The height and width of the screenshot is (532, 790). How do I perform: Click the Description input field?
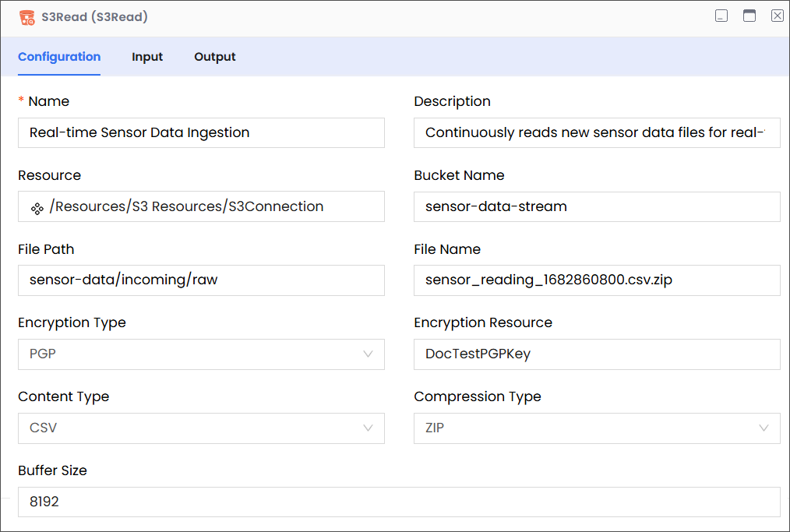597,133
